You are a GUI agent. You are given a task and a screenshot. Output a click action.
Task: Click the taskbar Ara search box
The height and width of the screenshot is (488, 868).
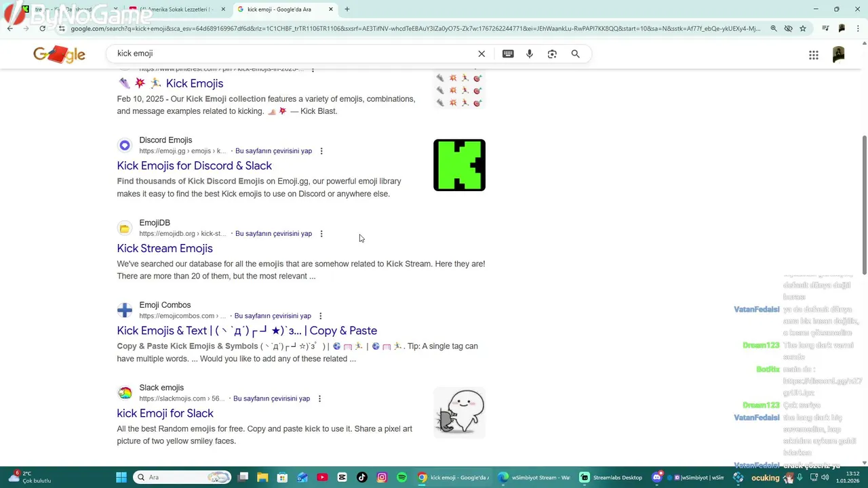pos(182,477)
